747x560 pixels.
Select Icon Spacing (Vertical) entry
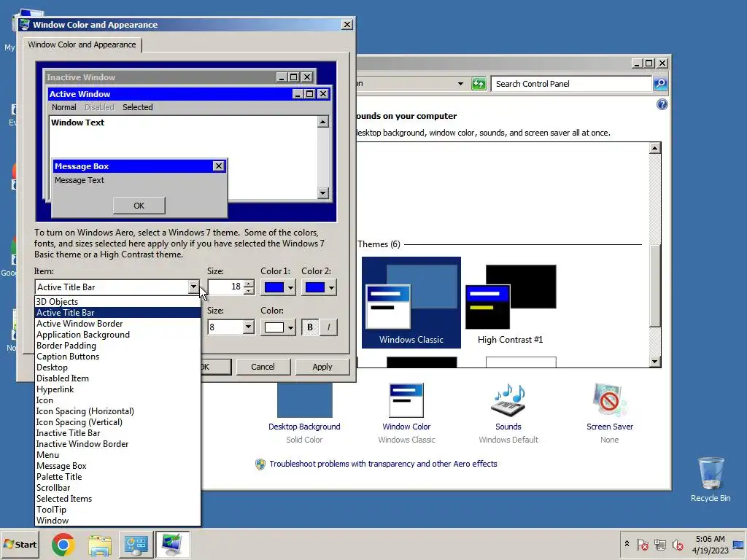pyautogui.click(x=117, y=422)
